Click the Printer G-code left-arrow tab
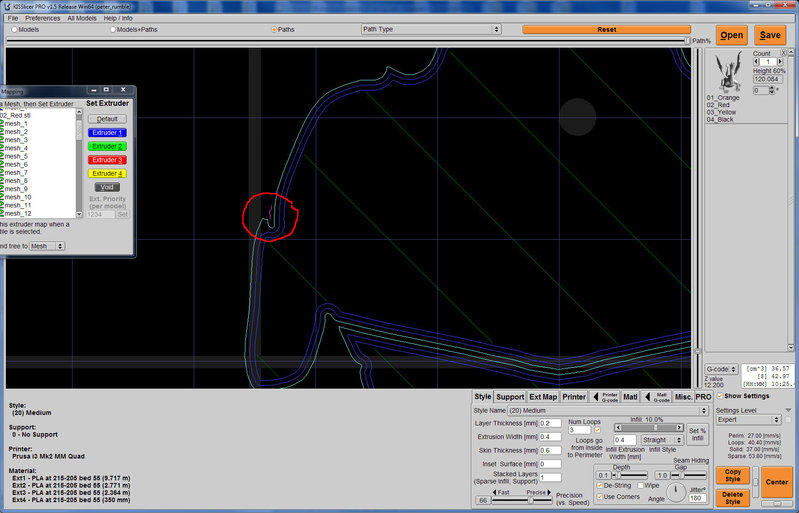The height and width of the screenshot is (513, 799). pyautogui.click(x=605, y=397)
